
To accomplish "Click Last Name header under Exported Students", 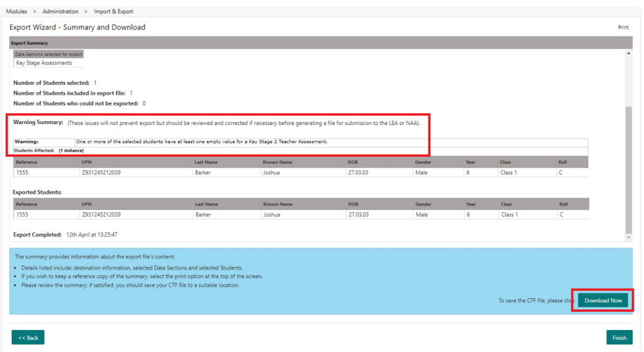I will [207, 205].
